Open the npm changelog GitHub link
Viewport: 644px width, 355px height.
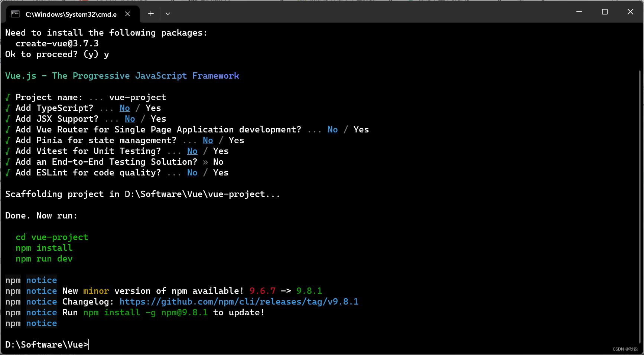tap(239, 302)
